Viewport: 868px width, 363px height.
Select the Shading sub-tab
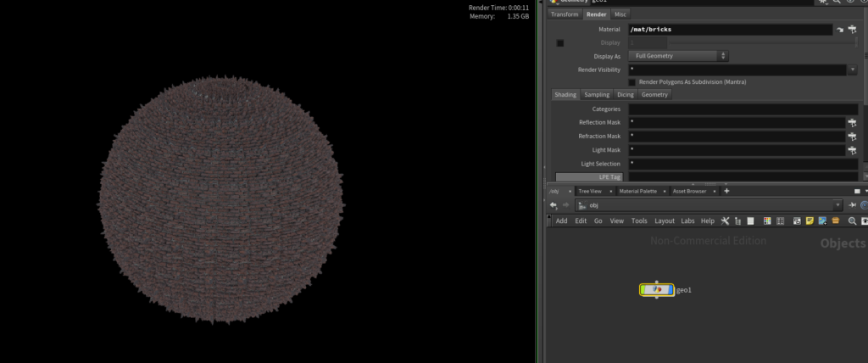coord(565,95)
